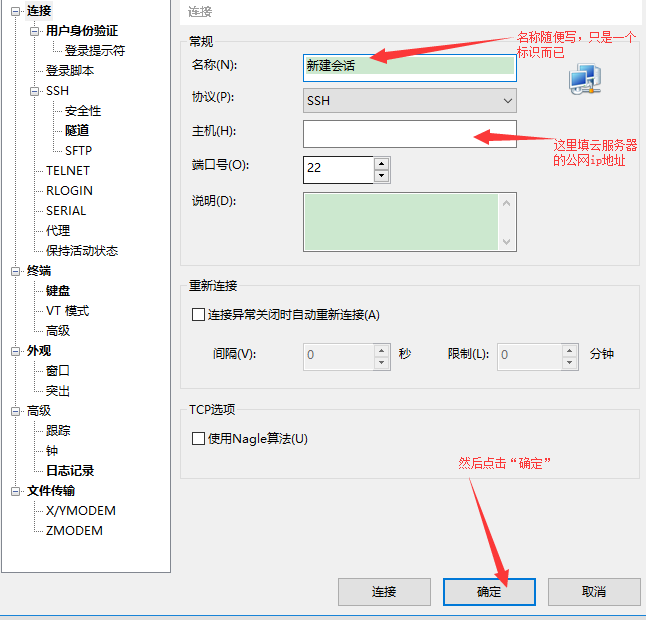
Task: Click the 间隔 interval field
Action: (x=339, y=357)
